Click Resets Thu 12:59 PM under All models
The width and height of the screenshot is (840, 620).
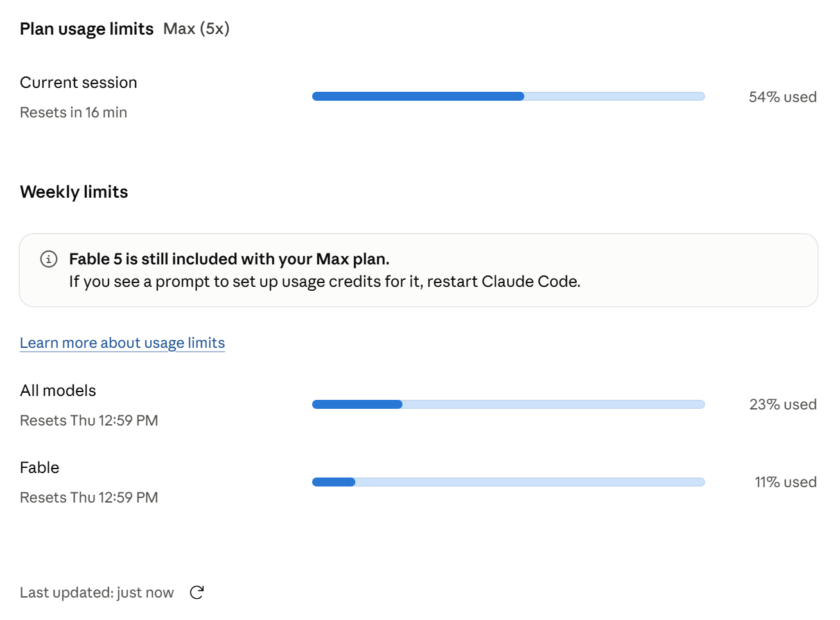pyautogui.click(x=89, y=420)
